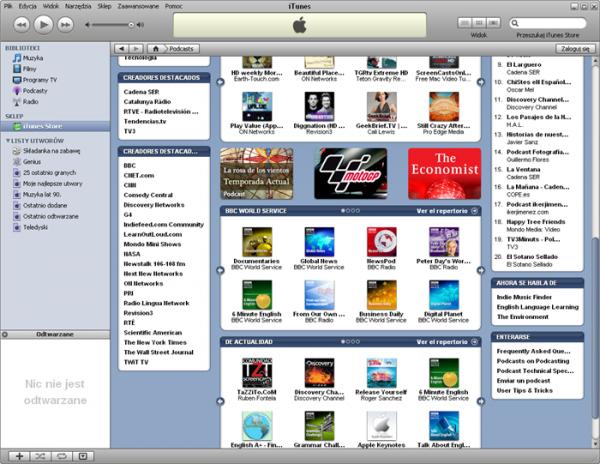Viewport: 600px width, 464px height.
Task: Show next podcasts in BBC World Service
Action: [x=481, y=270]
